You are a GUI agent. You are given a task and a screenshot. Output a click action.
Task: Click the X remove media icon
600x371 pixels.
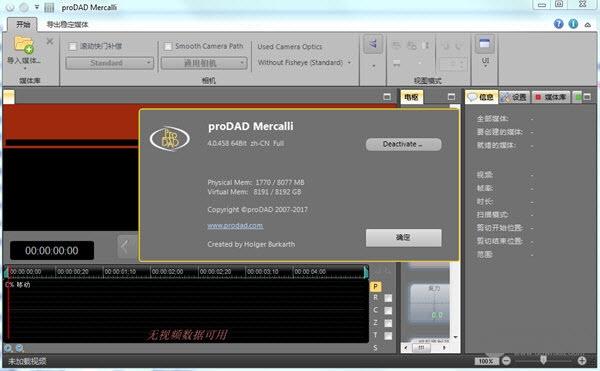tap(50, 41)
